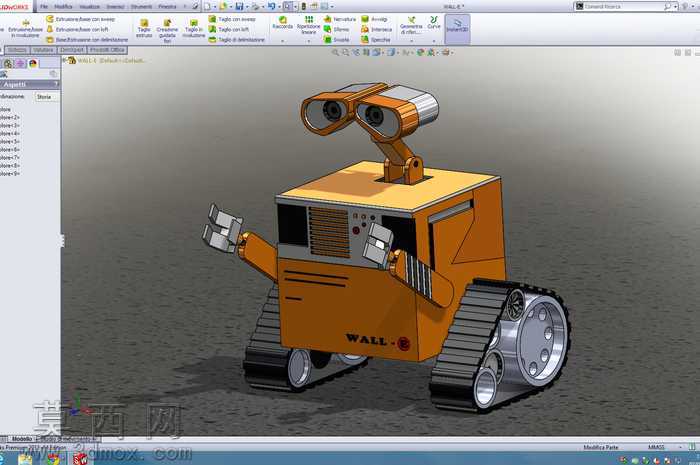Screen dimensions: 700x465
Task: Click Estrusione/base in rivoluzione tool
Action: (x=25, y=29)
